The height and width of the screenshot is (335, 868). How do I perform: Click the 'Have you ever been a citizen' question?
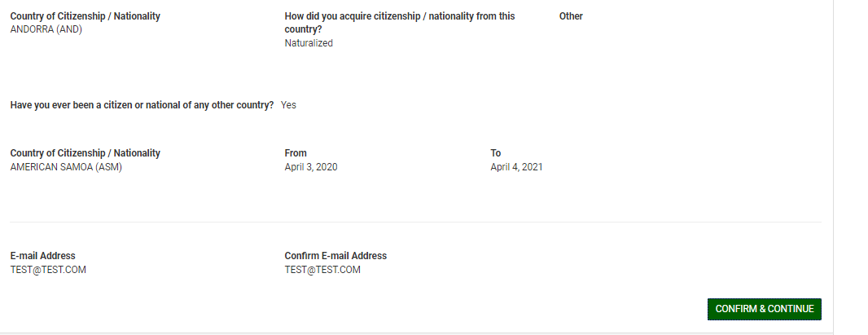coord(142,105)
